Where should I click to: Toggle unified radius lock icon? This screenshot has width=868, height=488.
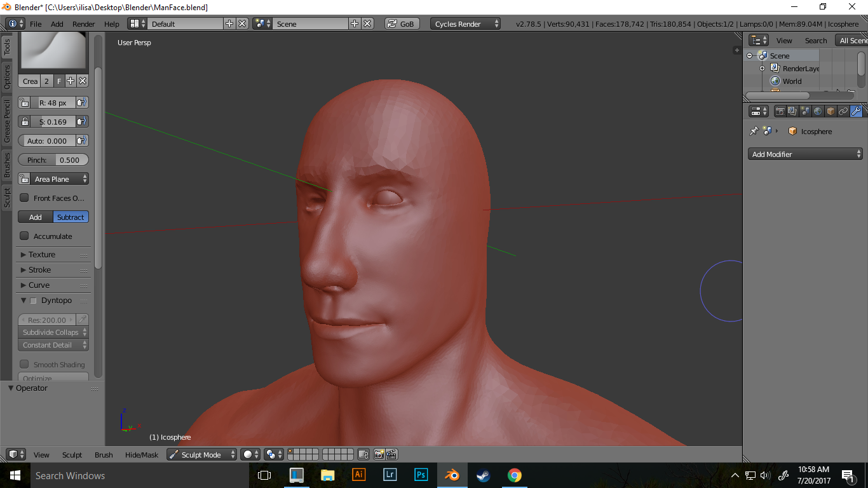(24, 102)
